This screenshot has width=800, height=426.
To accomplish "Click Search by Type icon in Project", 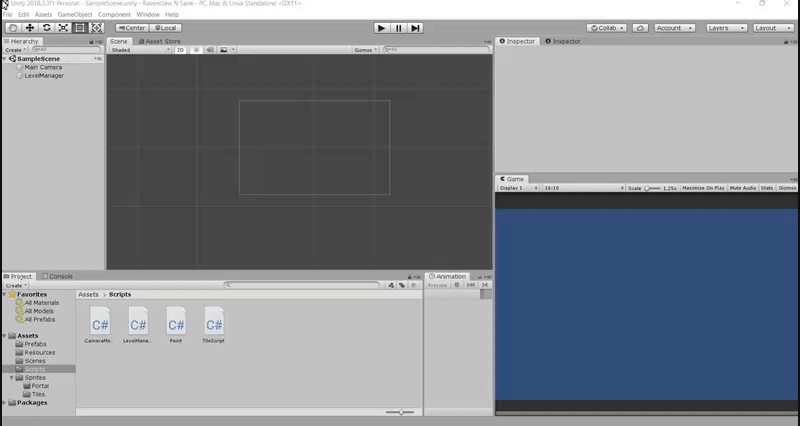I will pyautogui.click(x=391, y=285).
